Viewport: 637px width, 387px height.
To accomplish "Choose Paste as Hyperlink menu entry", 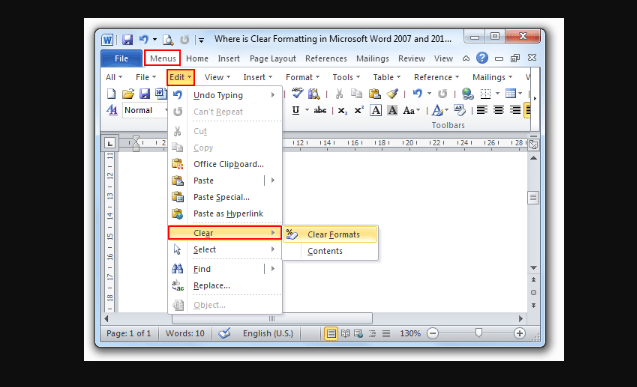I will click(x=225, y=214).
